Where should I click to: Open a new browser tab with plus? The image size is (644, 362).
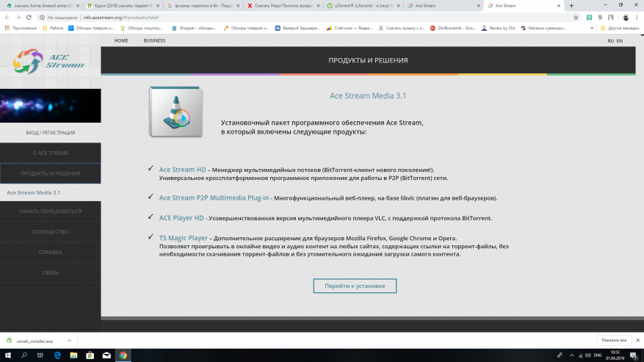pyautogui.click(x=571, y=6)
